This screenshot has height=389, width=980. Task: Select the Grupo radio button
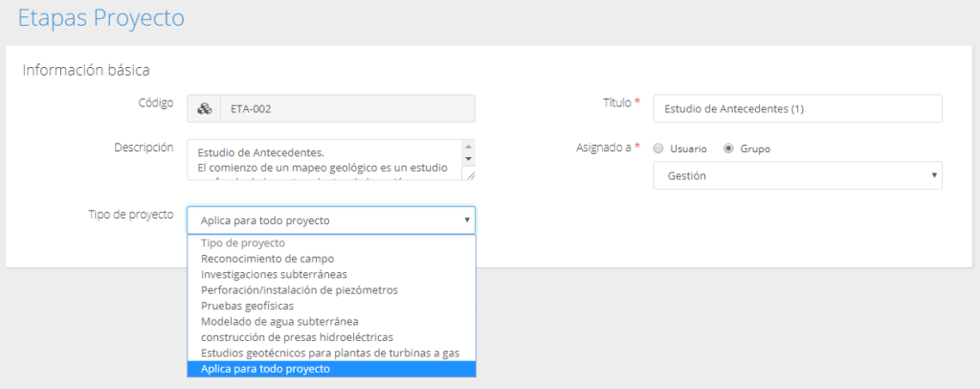click(x=729, y=149)
